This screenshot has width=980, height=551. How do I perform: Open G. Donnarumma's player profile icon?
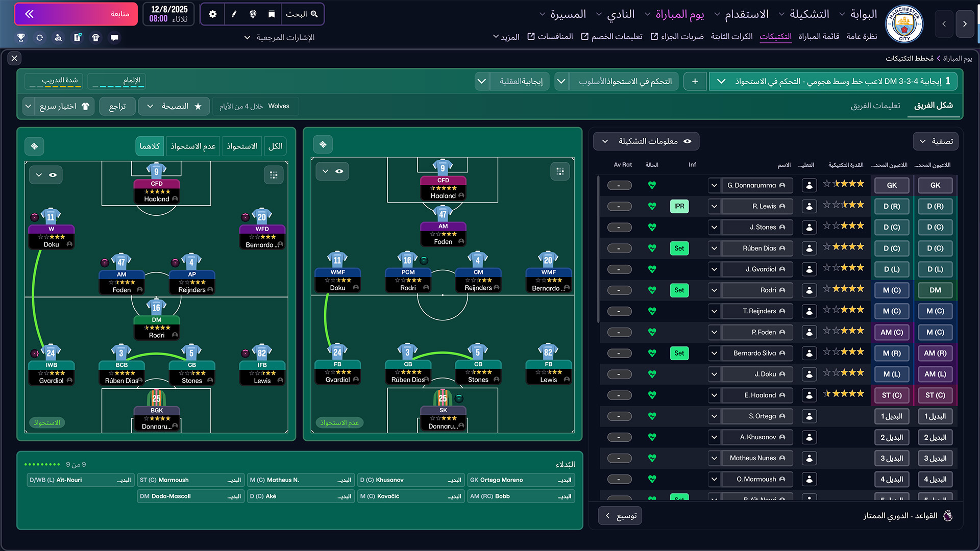pyautogui.click(x=809, y=186)
